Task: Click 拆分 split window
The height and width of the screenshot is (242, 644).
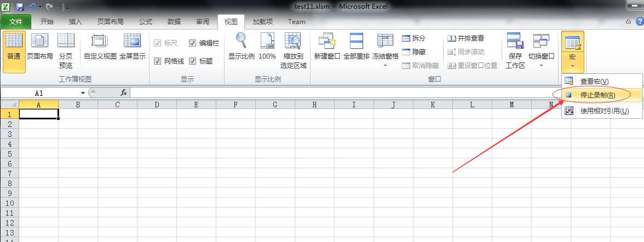Action: [x=414, y=38]
